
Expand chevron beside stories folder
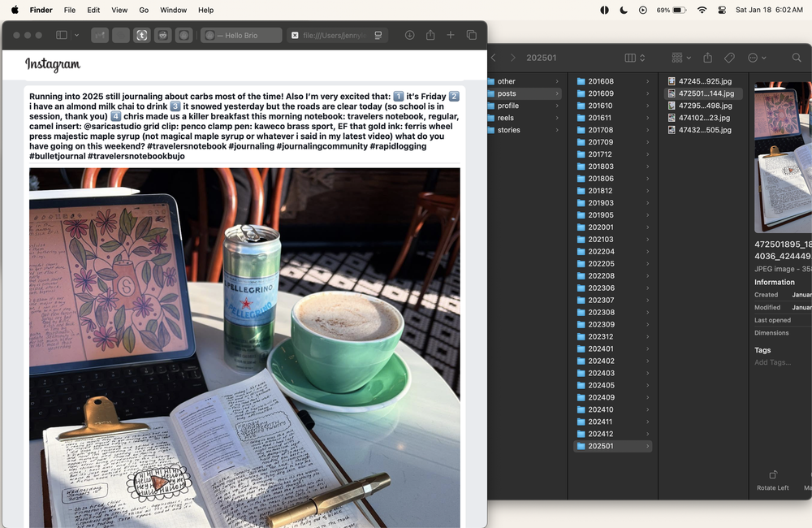pos(557,130)
